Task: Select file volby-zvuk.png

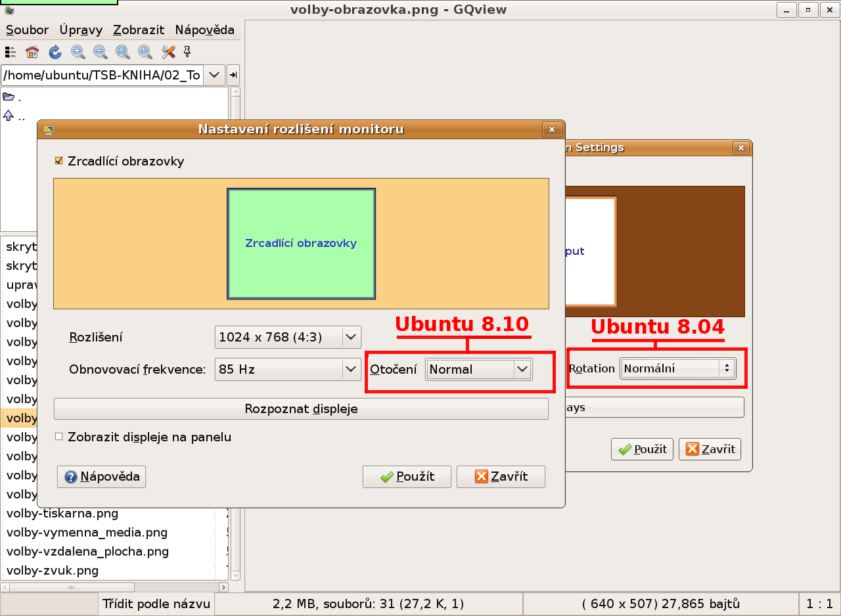Action: (53, 570)
